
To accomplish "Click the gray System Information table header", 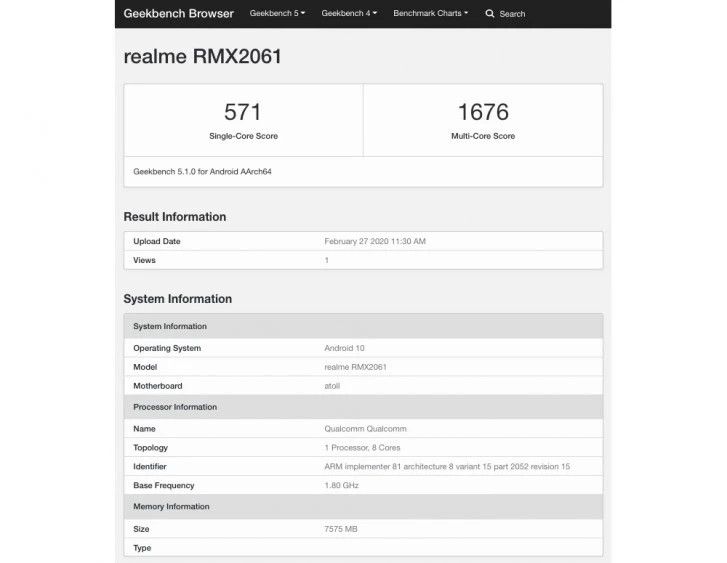I will 364,326.
